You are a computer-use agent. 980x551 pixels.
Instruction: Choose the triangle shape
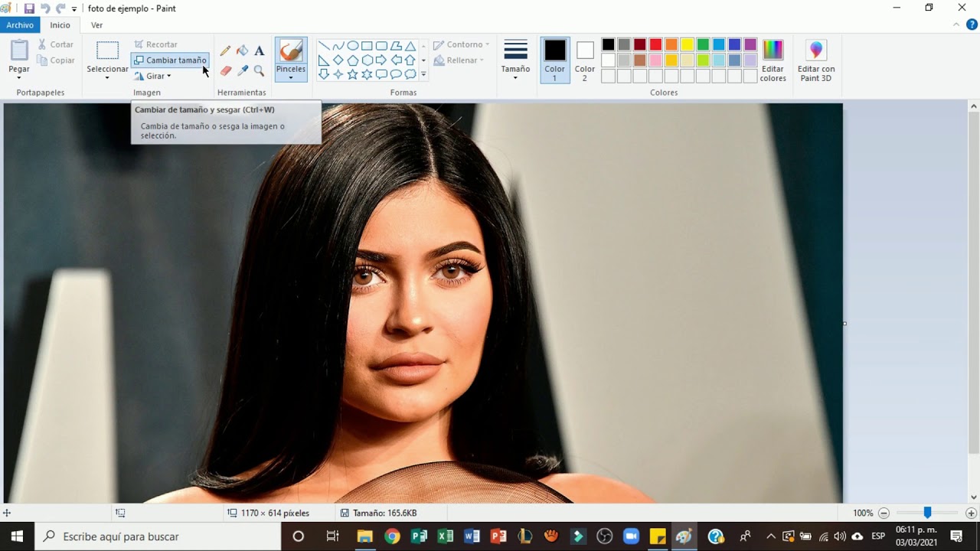pos(410,46)
